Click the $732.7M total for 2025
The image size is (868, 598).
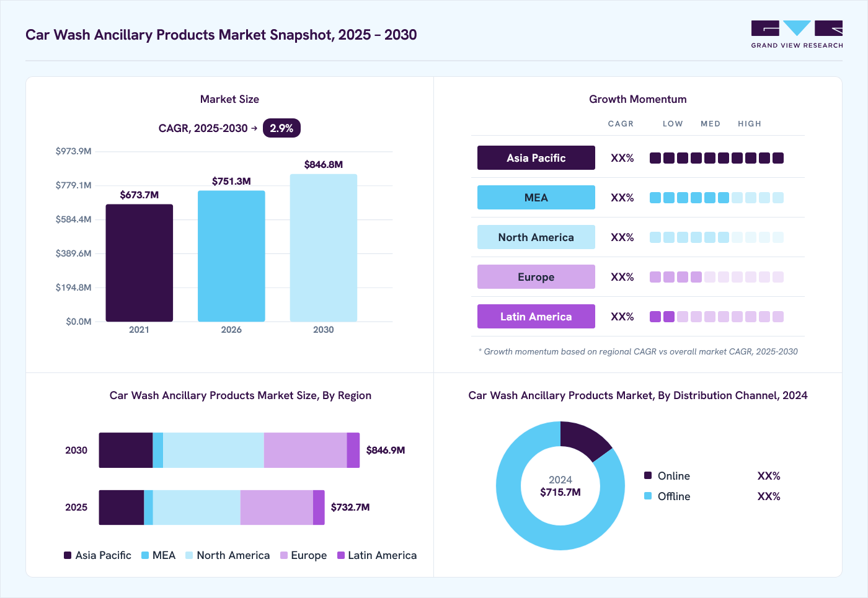(350, 508)
